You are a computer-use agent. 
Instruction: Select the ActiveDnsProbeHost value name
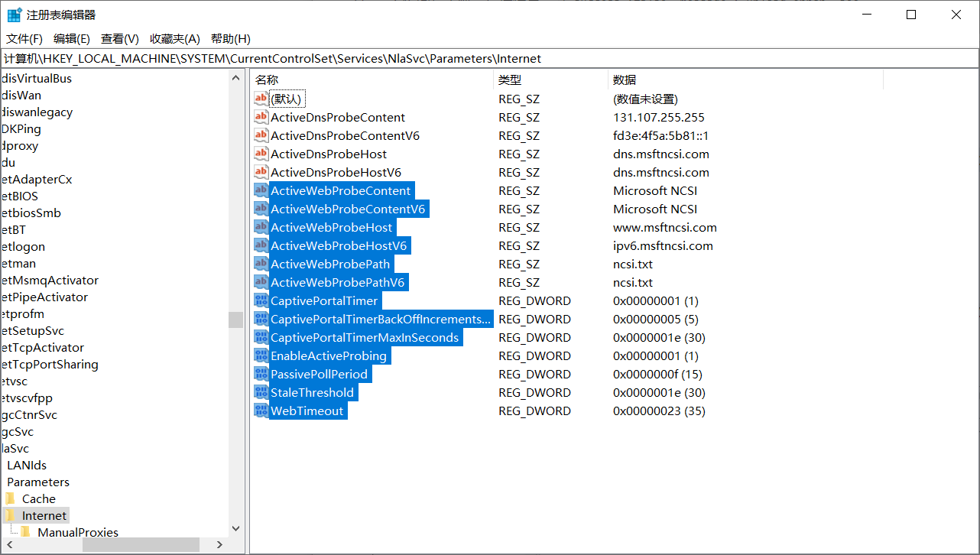tap(329, 154)
